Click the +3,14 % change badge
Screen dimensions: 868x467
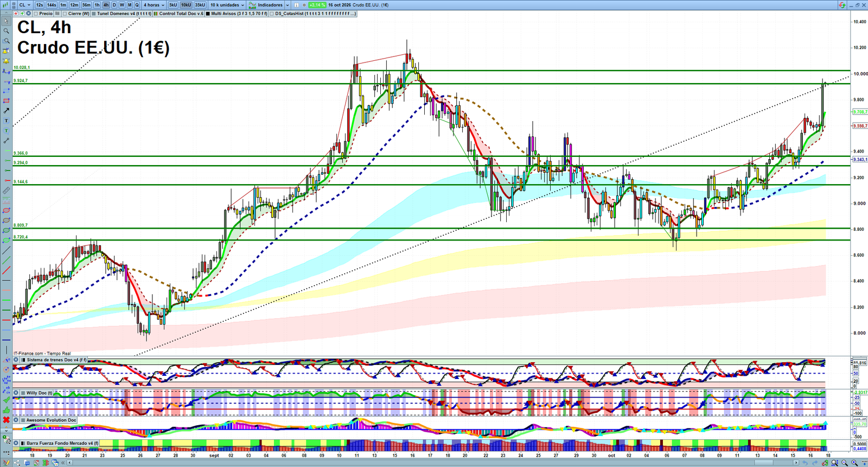[x=317, y=5]
